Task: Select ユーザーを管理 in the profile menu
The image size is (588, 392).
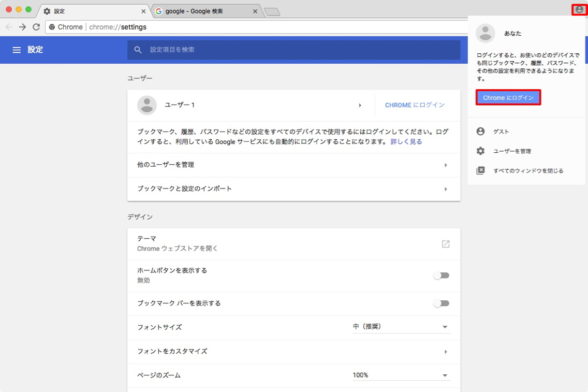Action: [x=526, y=151]
